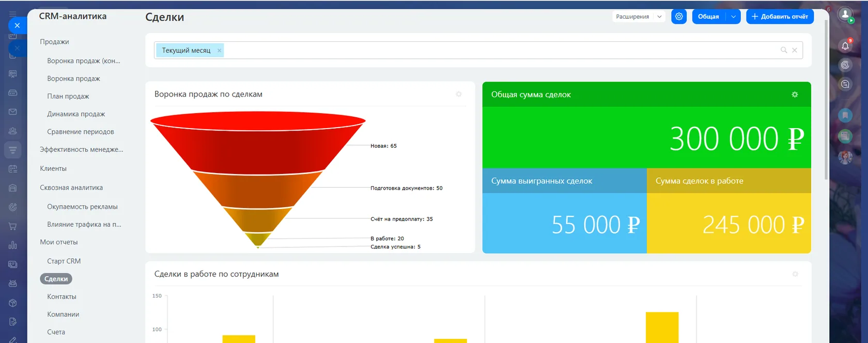This screenshot has height=343, width=868.
Task: Click into the filter search field
Action: 478,50
